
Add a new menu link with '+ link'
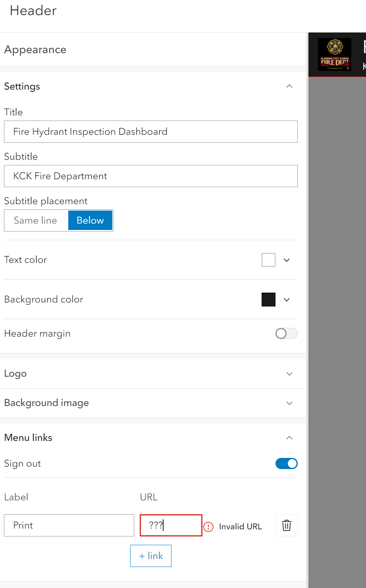(151, 555)
